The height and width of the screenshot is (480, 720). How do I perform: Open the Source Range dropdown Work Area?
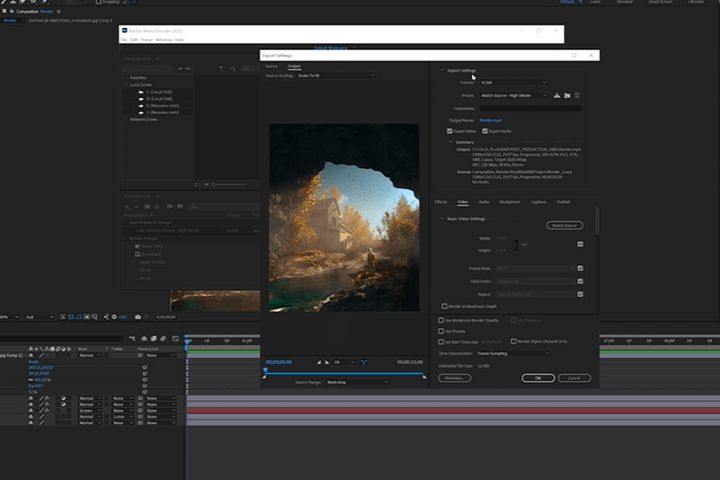click(x=357, y=382)
